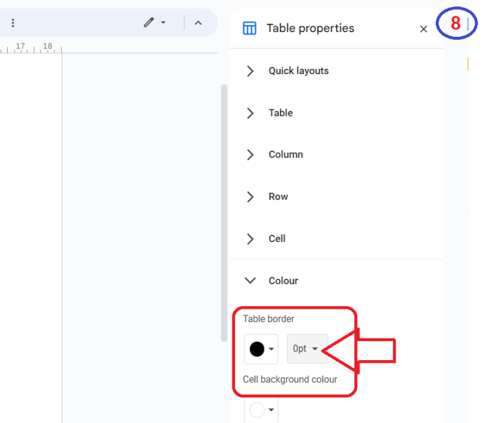Click the Table border label
The width and height of the screenshot is (504, 423).
click(x=268, y=319)
